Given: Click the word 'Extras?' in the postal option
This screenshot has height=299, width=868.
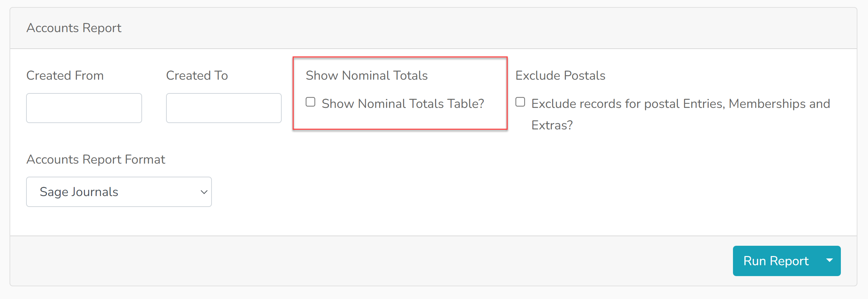Looking at the screenshot, I should coord(552,125).
